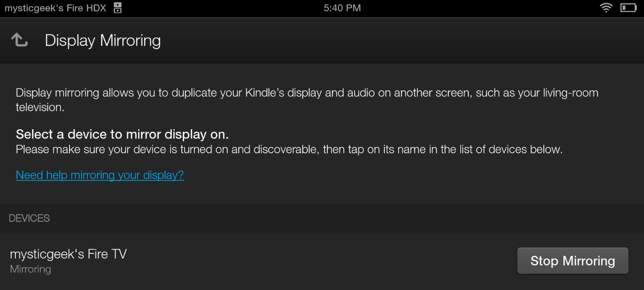The image size is (644, 290).
Task: Tap the screen-cast icon next to mysticgeek's Fire HDX
Action: 117,7
